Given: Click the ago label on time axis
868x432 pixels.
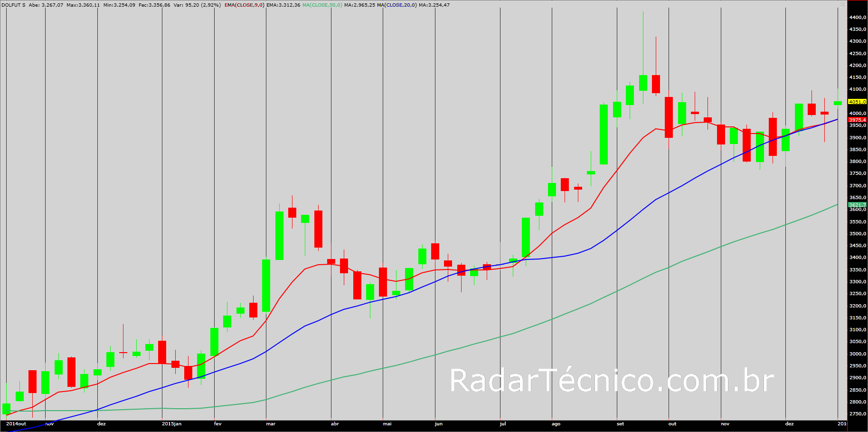Looking at the screenshot, I should click(556, 423).
